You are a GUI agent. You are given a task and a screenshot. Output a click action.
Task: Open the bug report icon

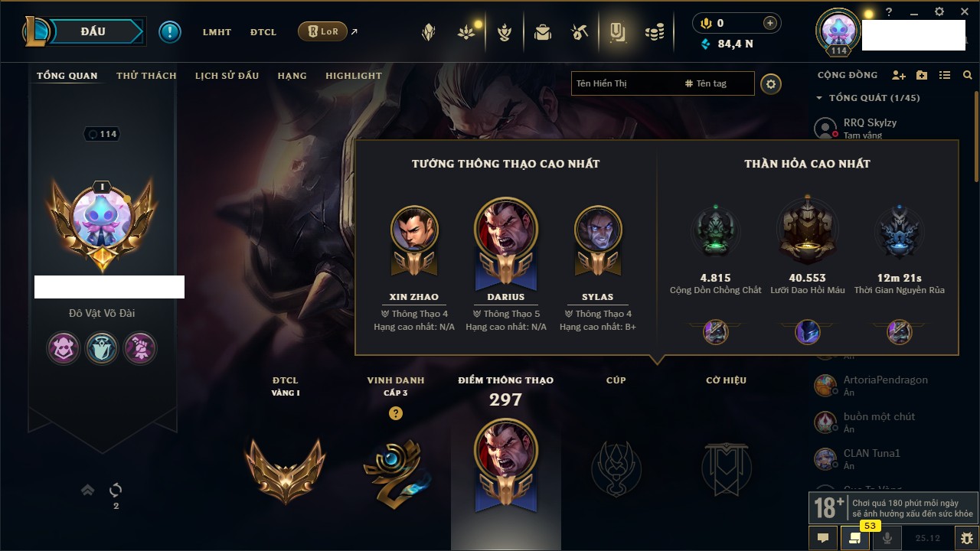(967, 538)
